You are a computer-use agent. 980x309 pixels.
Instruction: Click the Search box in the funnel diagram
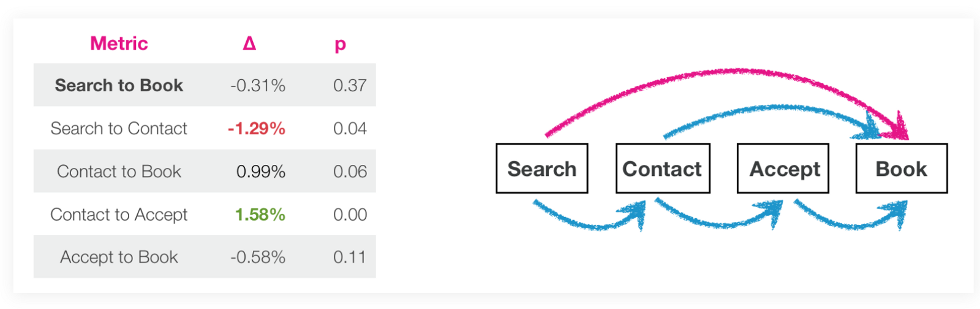click(542, 169)
